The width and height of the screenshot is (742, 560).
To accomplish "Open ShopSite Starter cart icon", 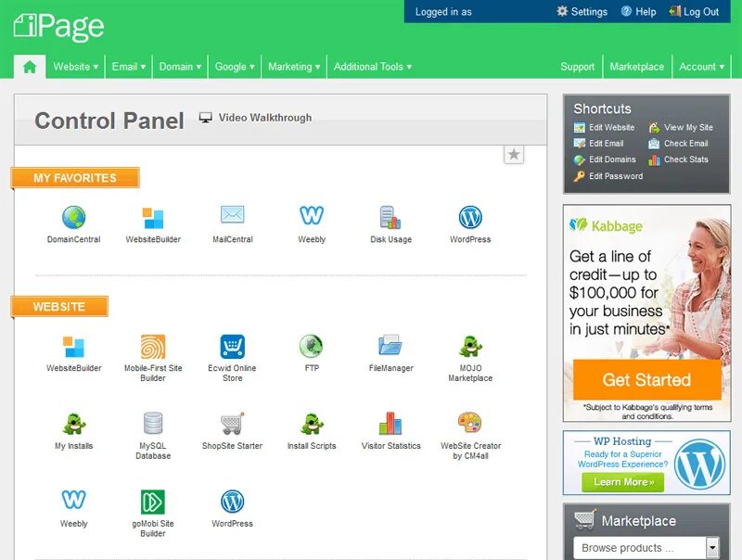I will (x=233, y=424).
